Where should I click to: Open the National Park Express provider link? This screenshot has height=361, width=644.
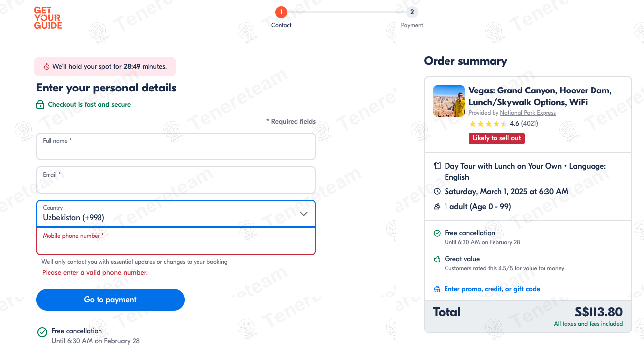point(528,113)
